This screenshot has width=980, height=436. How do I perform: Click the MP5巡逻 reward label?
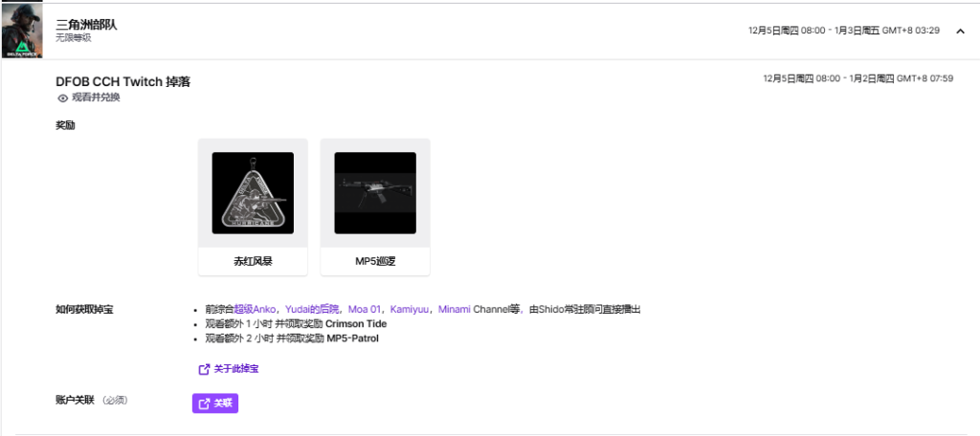tap(375, 262)
